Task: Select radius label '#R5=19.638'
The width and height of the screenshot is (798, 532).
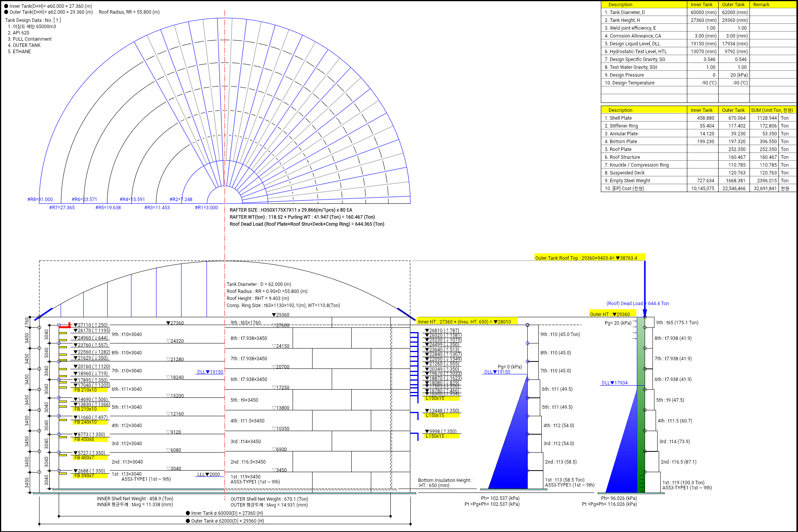Action: pos(108,208)
